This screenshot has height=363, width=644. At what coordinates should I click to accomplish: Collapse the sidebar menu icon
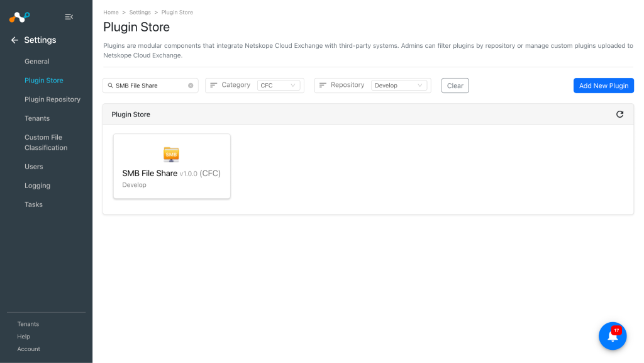coord(69,17)
